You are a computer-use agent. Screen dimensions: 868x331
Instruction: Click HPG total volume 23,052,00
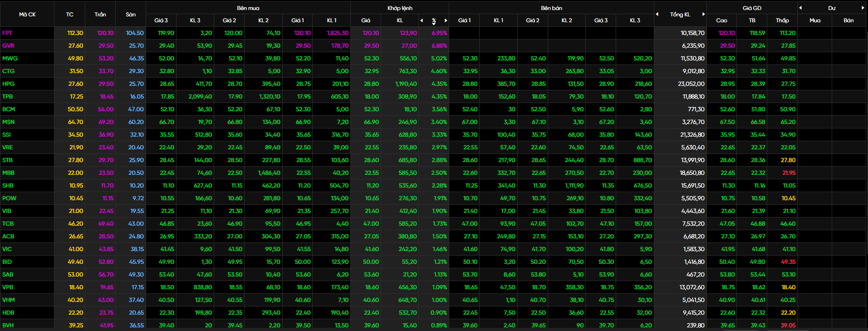[691, 84]
